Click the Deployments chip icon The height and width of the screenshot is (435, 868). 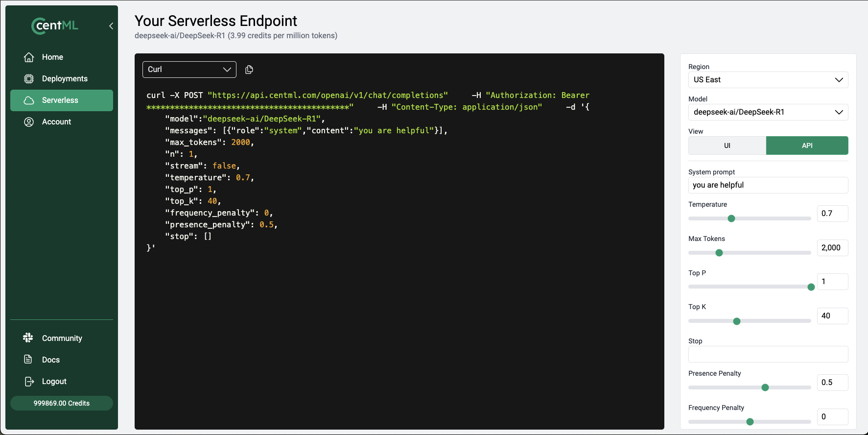point(29,79)
